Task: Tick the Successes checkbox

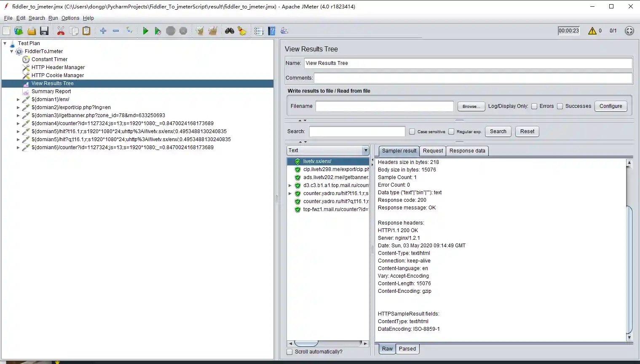Action: point(560,106)
